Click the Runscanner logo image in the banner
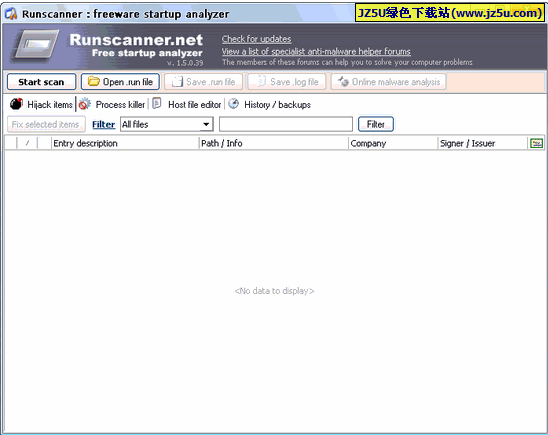548x435 pixels. [x=36, y=45]
